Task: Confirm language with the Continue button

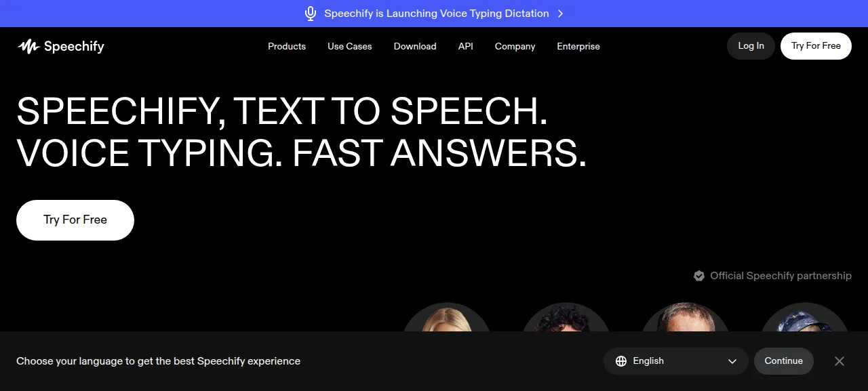Action: 784,361
